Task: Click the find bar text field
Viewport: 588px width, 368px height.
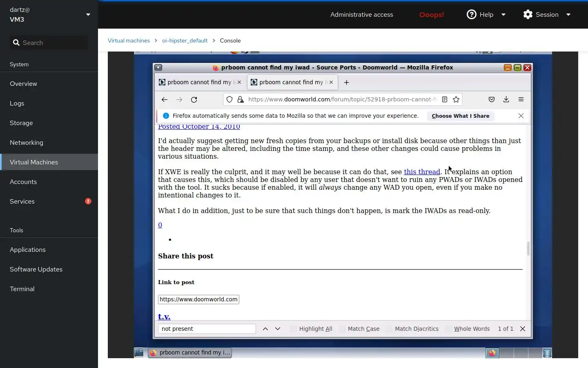Action: click(x=207, y=329)
